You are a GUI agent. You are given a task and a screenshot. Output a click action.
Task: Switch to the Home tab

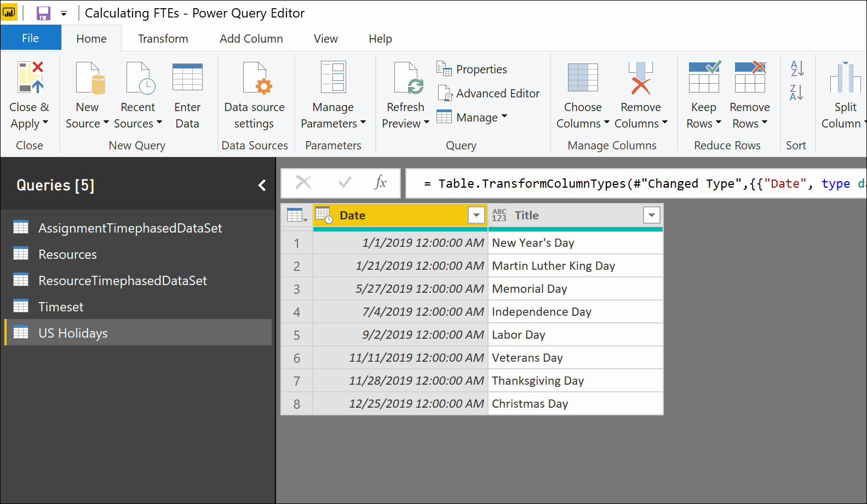coord(91,39)
